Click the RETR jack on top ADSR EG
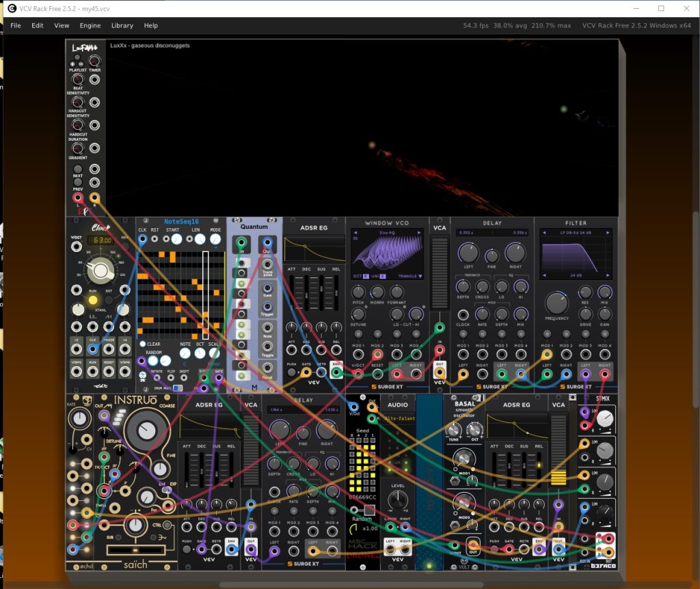This screenshot has width=700, height=589. point(321,372)
